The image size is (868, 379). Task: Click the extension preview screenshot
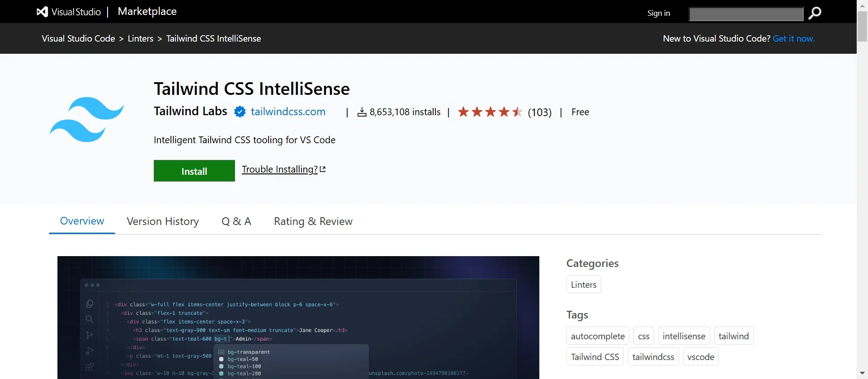click(x=298, y=318)
